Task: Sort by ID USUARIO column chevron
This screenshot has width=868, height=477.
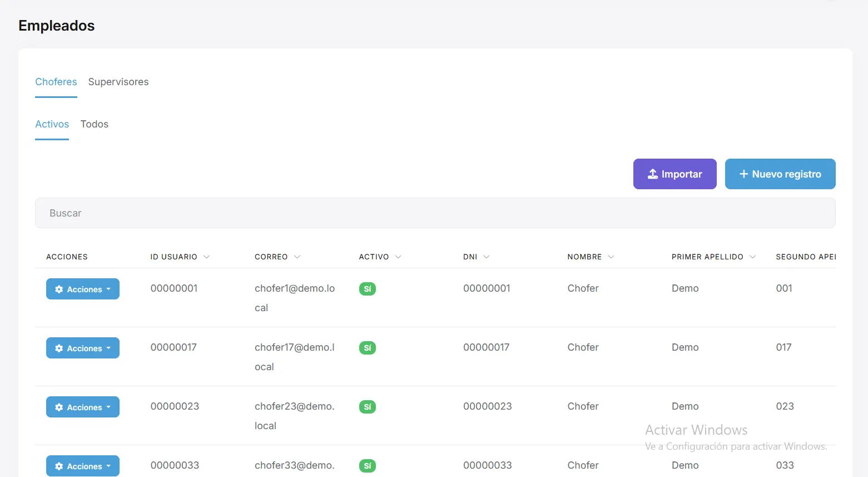Action: tap(207, 257)
